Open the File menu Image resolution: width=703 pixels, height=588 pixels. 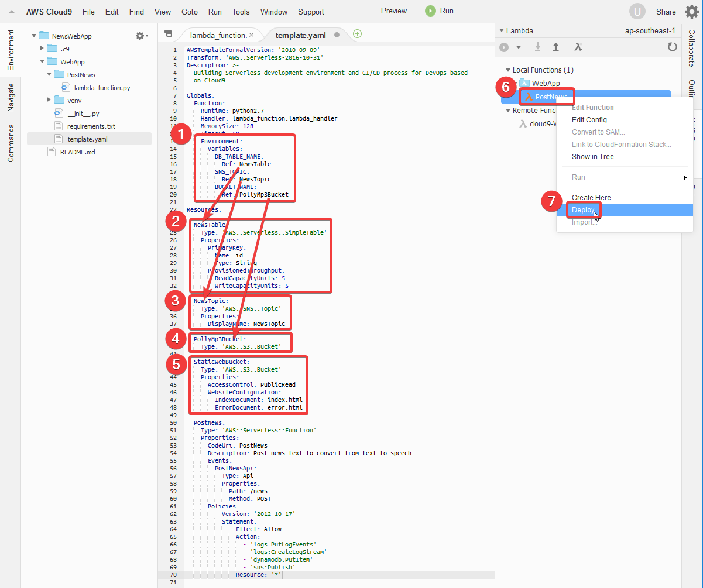[88, 12]
